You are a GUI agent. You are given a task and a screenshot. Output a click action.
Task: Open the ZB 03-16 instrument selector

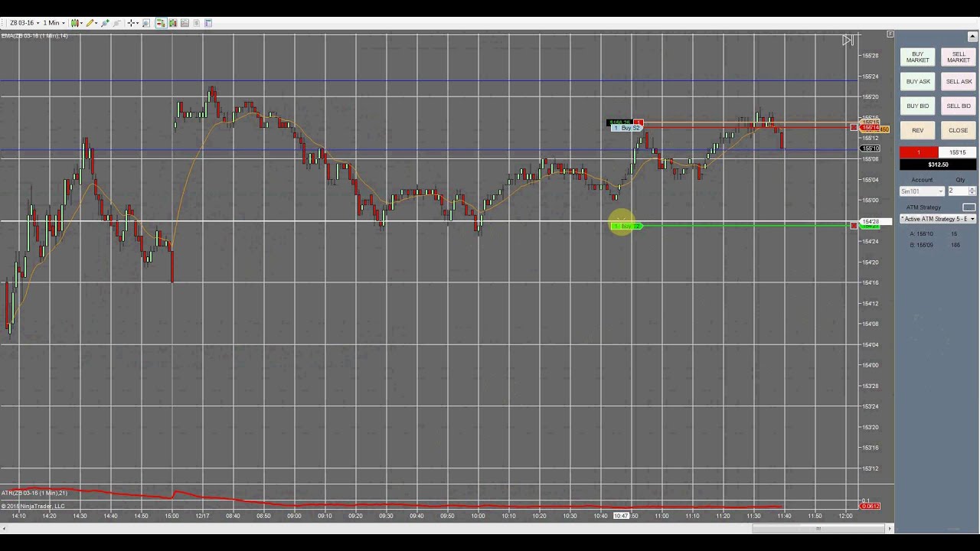pos(24,23)
